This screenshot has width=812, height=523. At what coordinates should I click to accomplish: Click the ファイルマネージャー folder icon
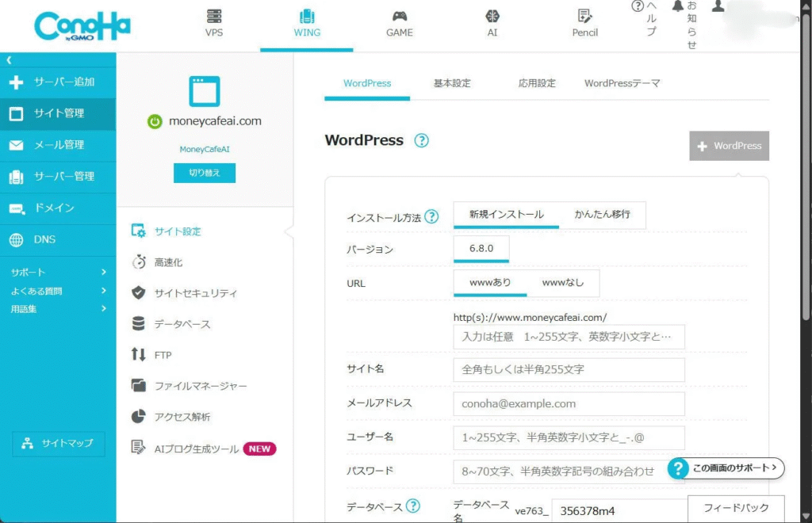138,385
